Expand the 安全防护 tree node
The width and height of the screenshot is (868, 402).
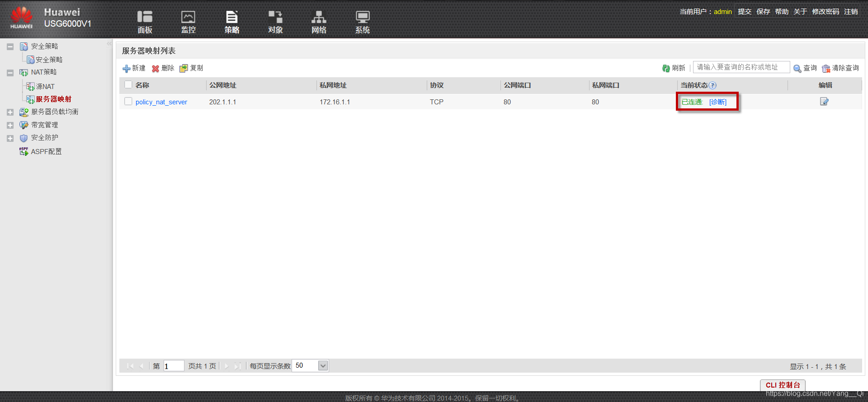click(10, 138)
